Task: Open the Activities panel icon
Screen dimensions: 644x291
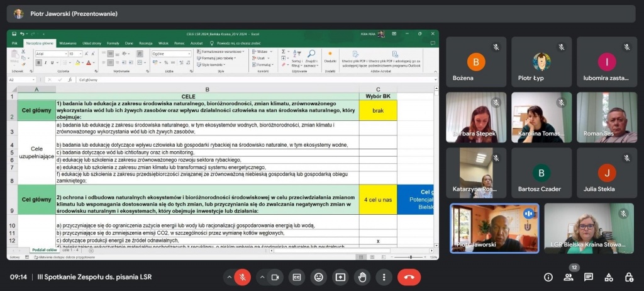Action: (609, 277)
